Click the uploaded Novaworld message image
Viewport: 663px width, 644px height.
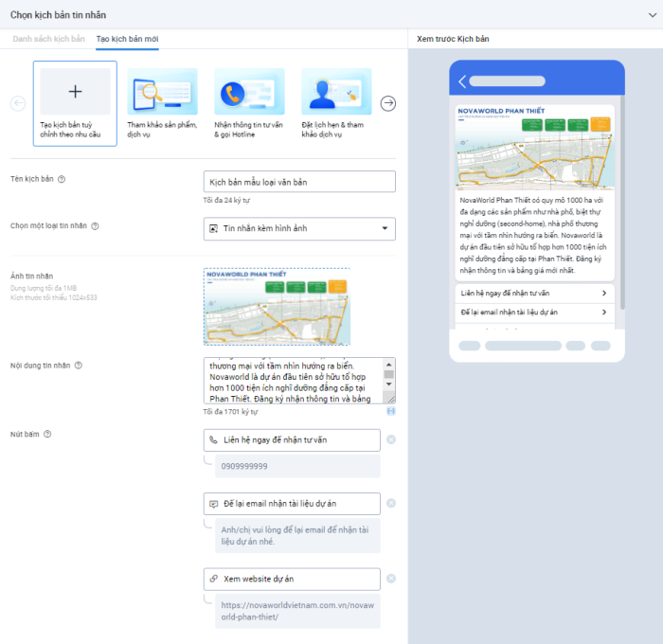tap(277, 307)
